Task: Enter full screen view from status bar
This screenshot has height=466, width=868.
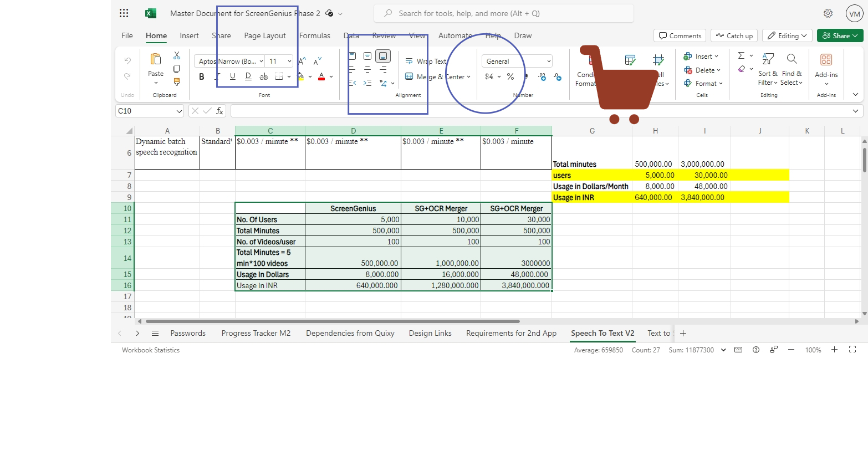Action: point(852,350)
